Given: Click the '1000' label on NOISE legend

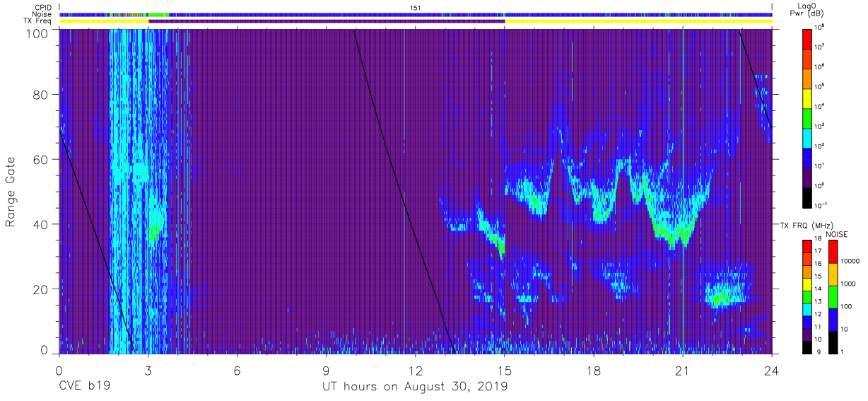Looking at the screenshot, I should point(849,284).
